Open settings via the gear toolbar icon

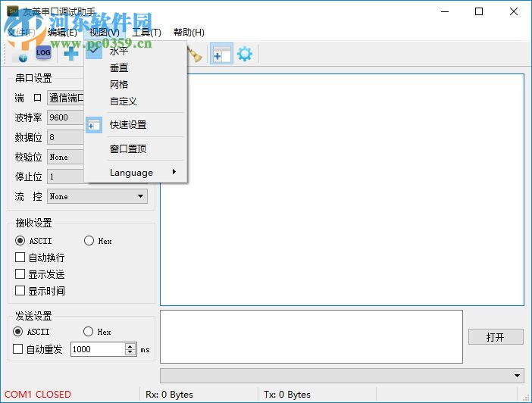245,54
